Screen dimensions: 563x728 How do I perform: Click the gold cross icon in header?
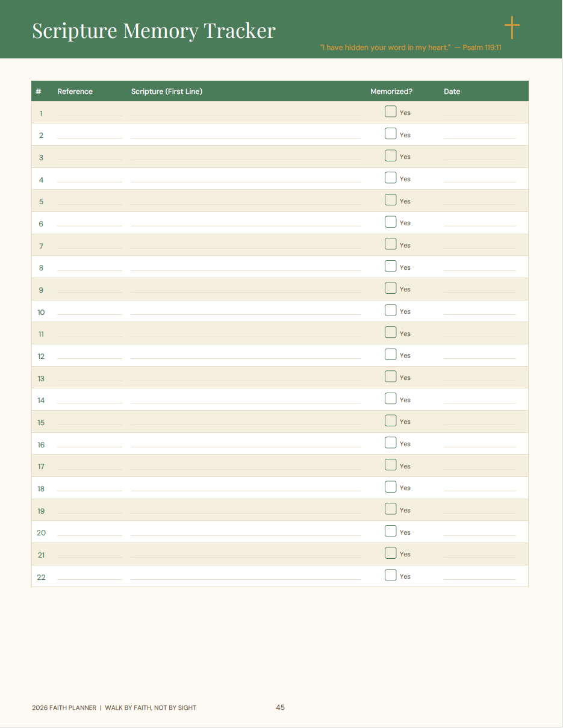tap(512, 28)
